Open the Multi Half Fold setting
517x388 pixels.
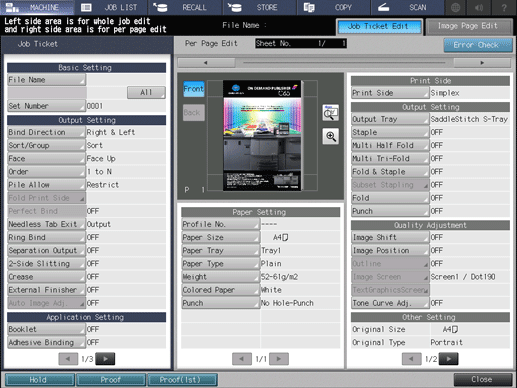click(x=390, y=146)
